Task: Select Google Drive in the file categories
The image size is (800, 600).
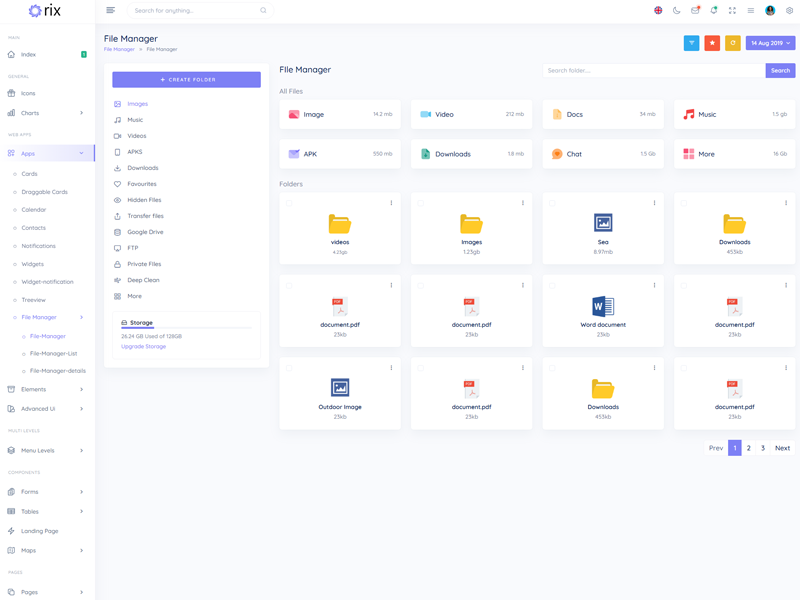Action: (x=145, y=232)
